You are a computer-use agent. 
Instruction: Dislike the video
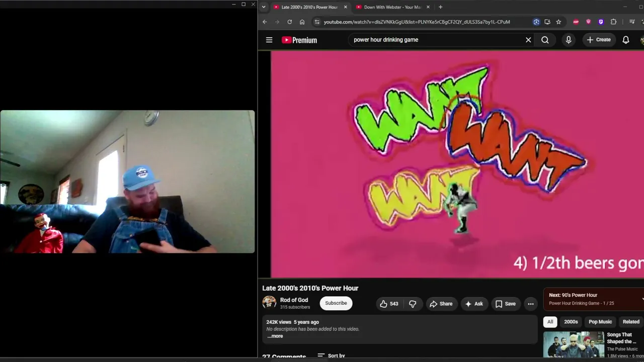tap(413, 304)
